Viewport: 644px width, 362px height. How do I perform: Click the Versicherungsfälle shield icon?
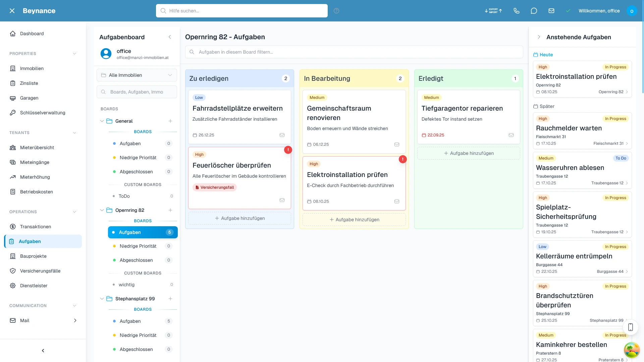click(x=13, y=271)
